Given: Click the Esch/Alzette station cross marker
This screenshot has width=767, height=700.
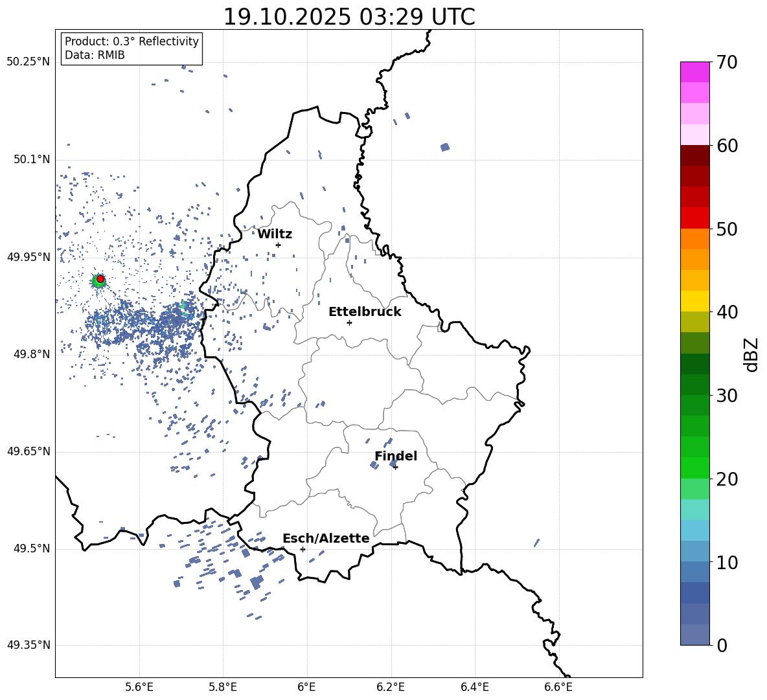Looking at the screenshot, I should click(x=303, y=549).
